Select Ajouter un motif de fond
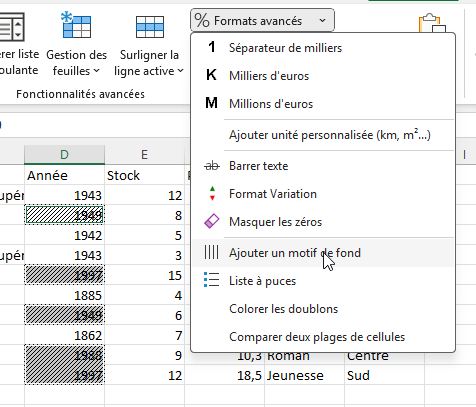The width and height of the screenshot is (476, 407). [x=323, y=253]
